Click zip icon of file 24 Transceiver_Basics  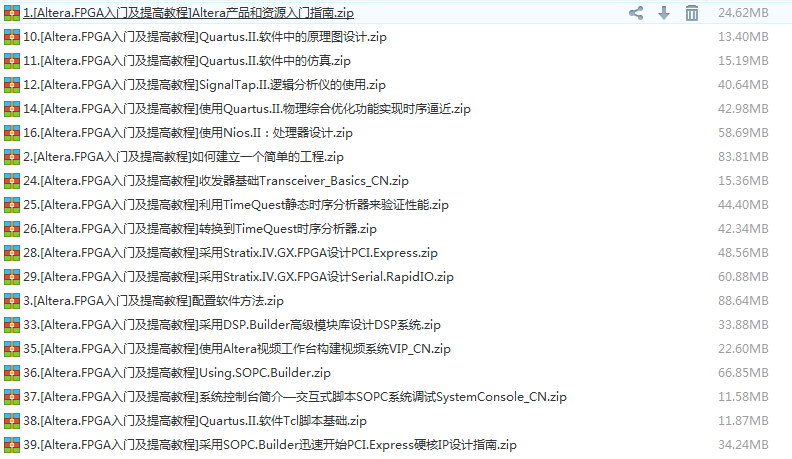(12, 181)
